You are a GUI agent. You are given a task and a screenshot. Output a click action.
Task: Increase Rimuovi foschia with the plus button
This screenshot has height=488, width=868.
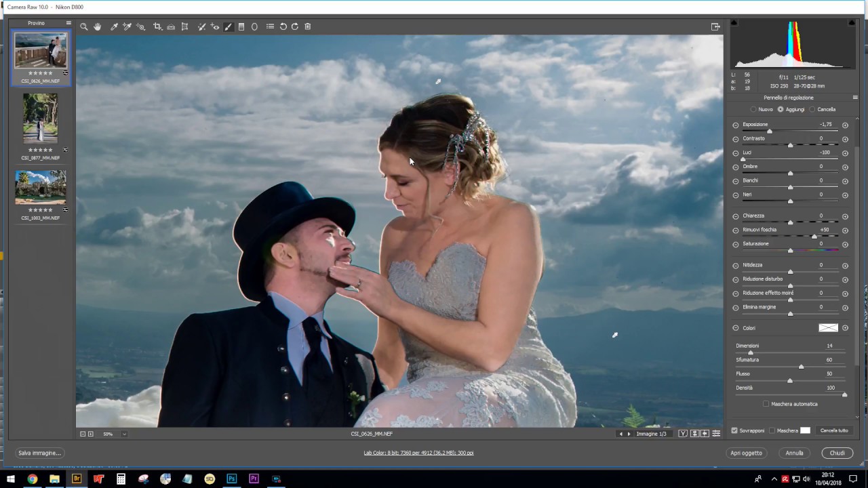(x=845, y=230)
